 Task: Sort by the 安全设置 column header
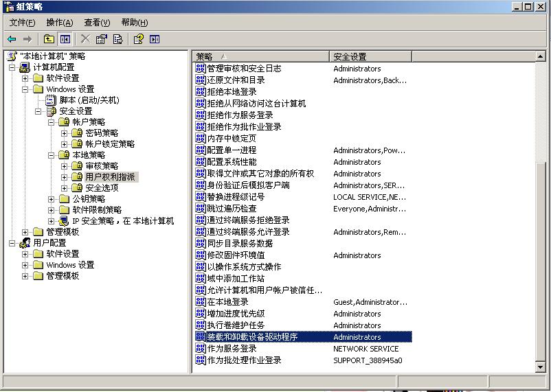370,56
